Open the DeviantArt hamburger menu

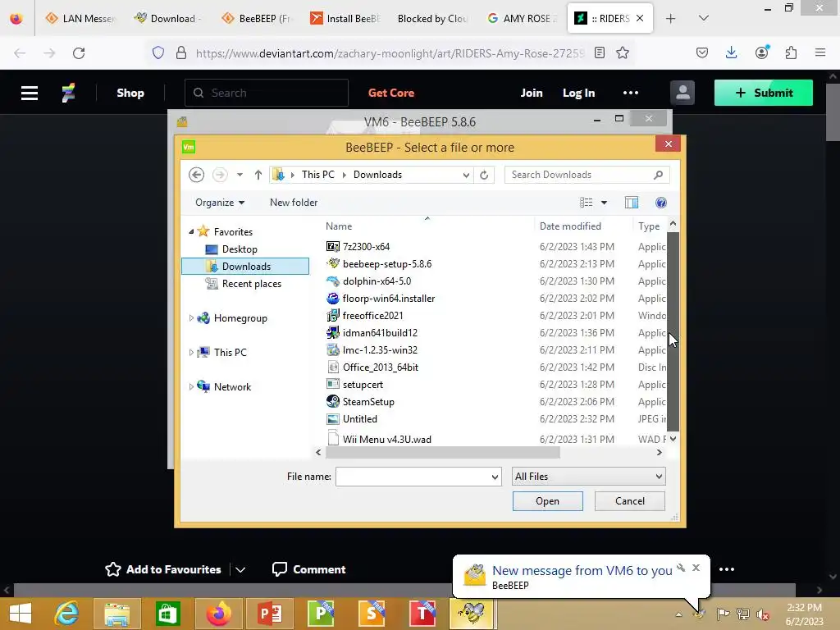click(x=30, y=93)
